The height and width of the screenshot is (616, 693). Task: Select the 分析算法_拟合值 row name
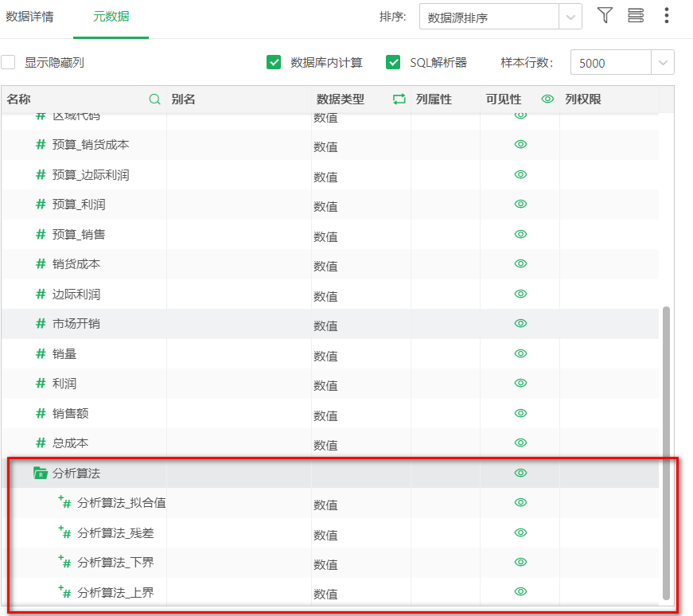click(122, 503)
